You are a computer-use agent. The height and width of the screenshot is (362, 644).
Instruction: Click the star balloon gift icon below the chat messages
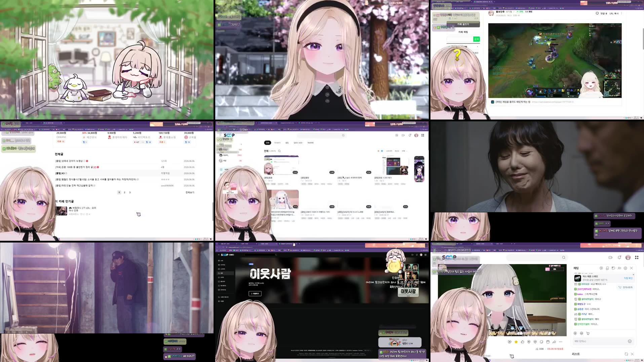click(x=575, y=333)
